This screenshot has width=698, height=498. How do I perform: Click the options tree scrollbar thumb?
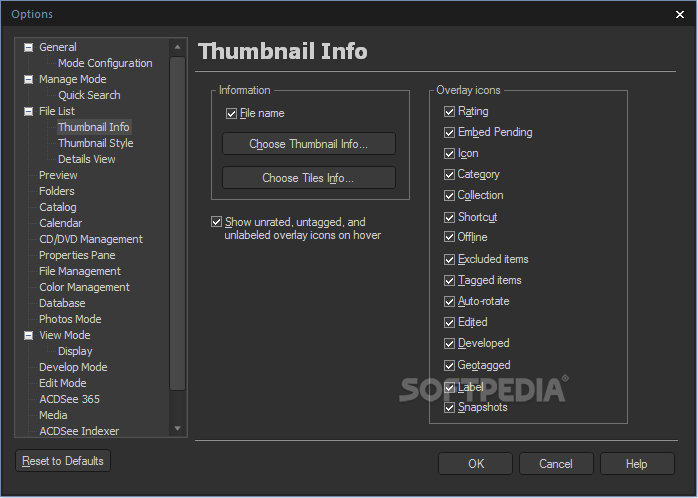pyautogui.click(x=178, y=223)
